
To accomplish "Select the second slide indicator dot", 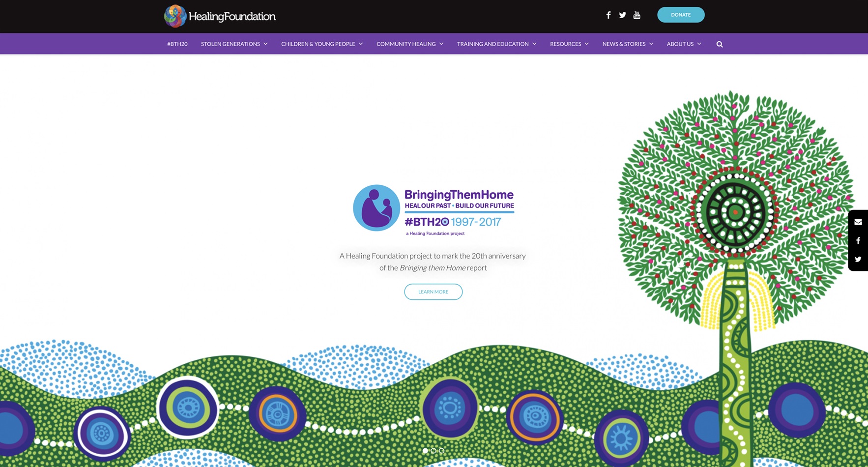I will [x=434, y=450].
